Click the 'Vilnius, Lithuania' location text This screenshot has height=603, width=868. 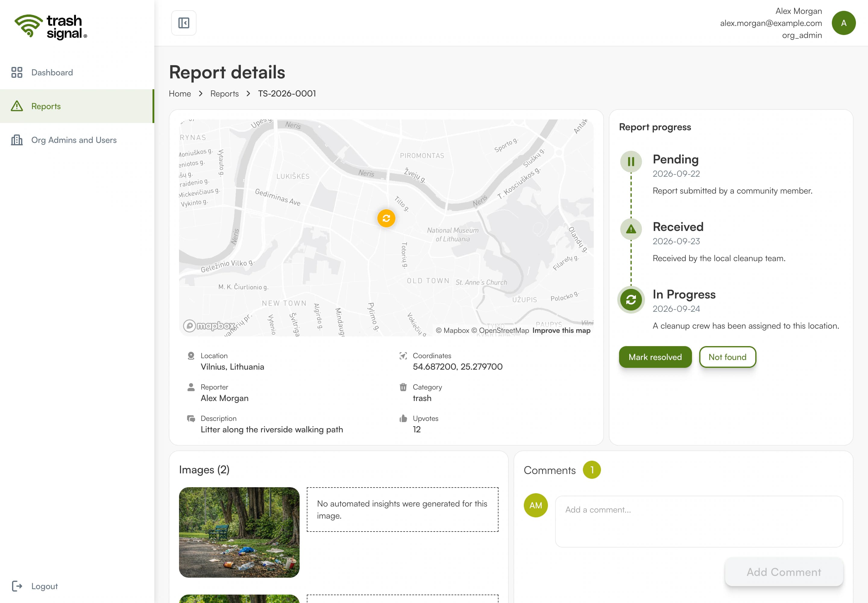(232, 367)
